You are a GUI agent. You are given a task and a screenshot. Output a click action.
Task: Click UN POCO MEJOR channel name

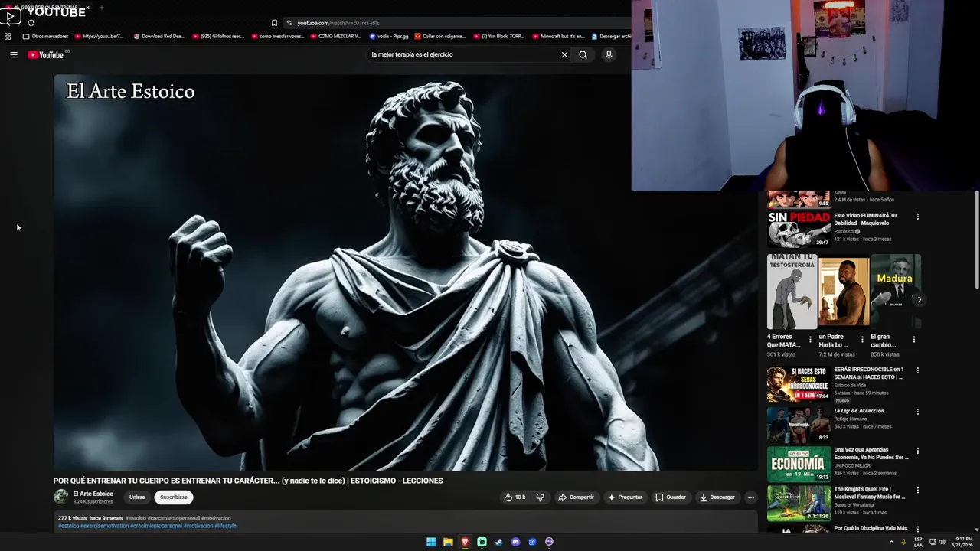pyautogui.click(x=852, y=465)
